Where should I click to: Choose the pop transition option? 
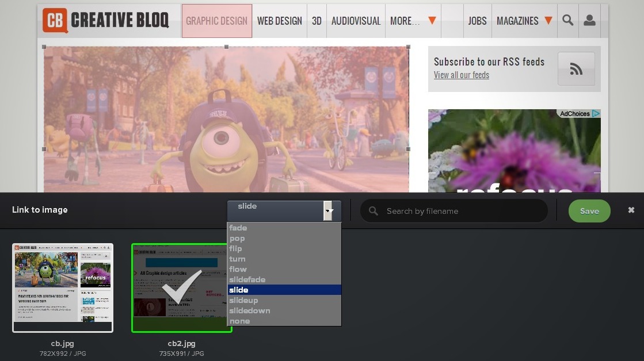click(x=284, y=239)
